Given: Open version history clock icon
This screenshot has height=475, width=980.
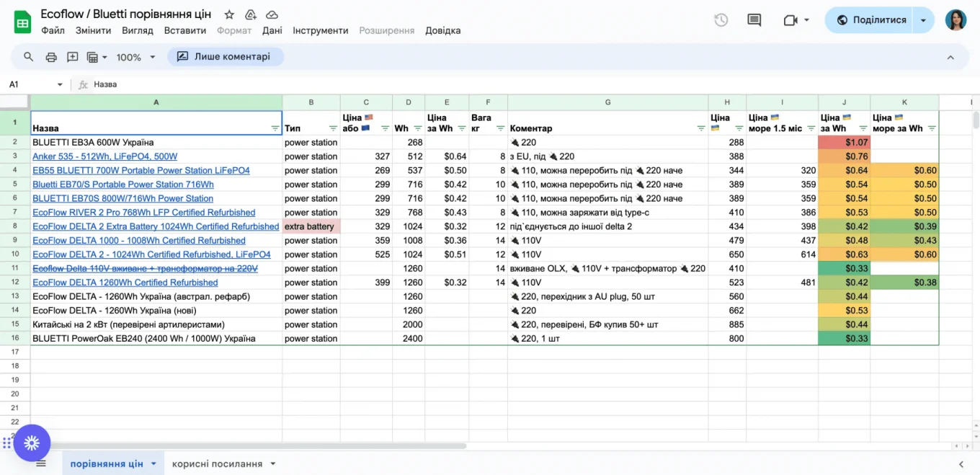Looking at the screenshot, I should [721, 20].
